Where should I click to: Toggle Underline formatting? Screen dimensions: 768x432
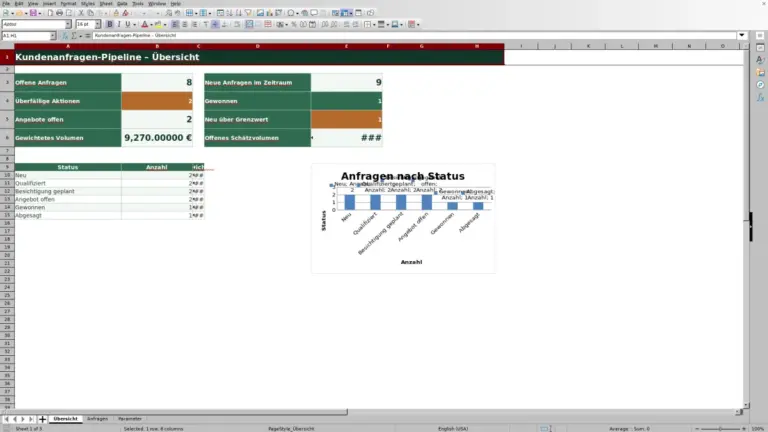click(x=128, y=24)
